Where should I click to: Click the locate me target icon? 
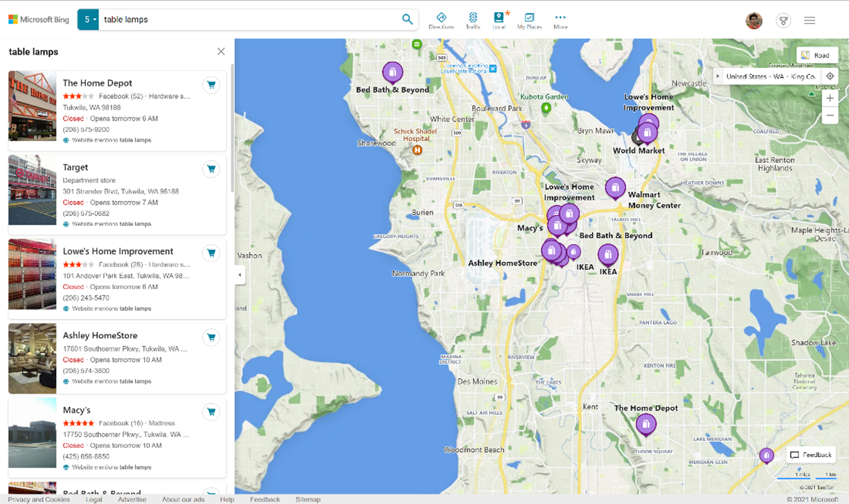(x=830, y=77)
